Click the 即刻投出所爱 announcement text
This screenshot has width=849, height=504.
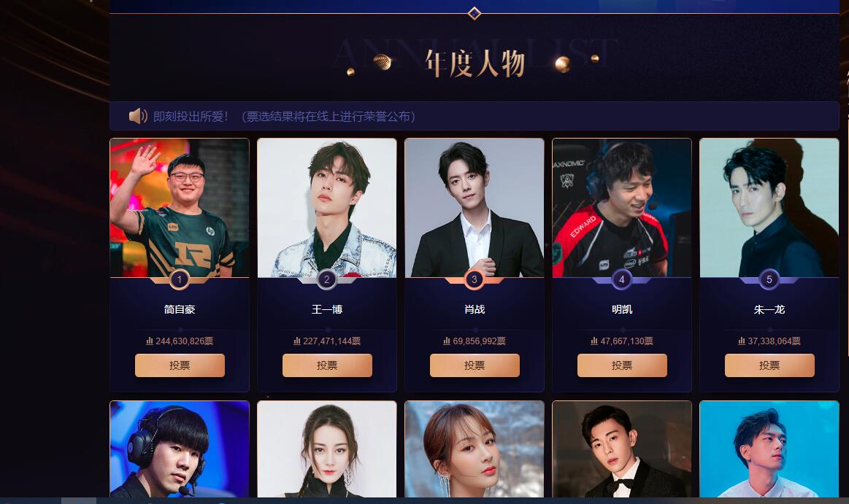click(191, 116)
